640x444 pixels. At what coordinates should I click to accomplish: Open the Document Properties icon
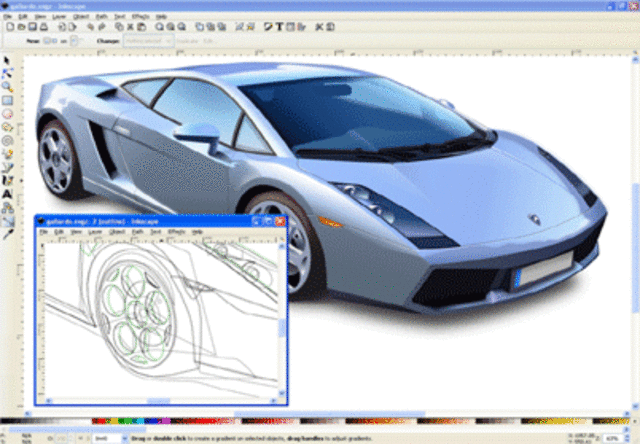coord(330,27)
